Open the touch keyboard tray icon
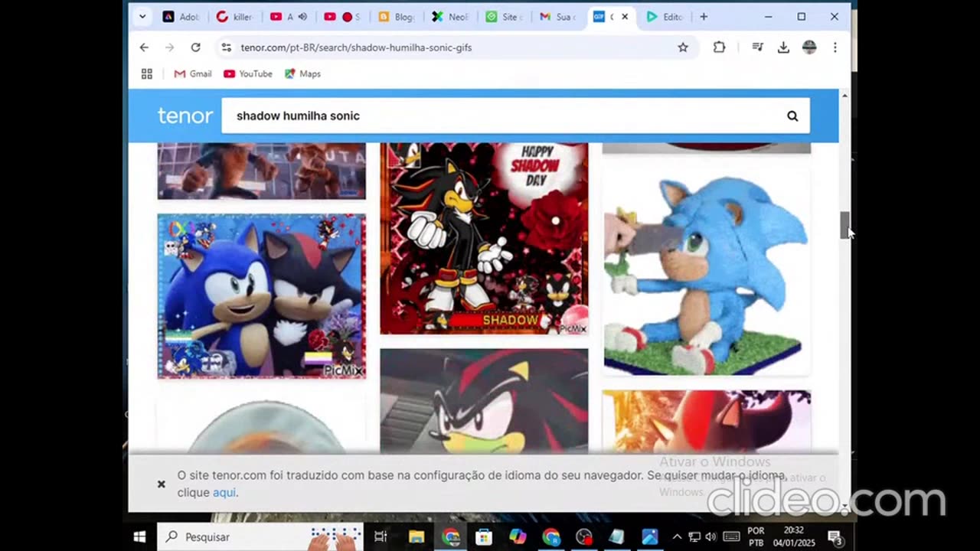The image size is (980, 551). tap(730, 536)
